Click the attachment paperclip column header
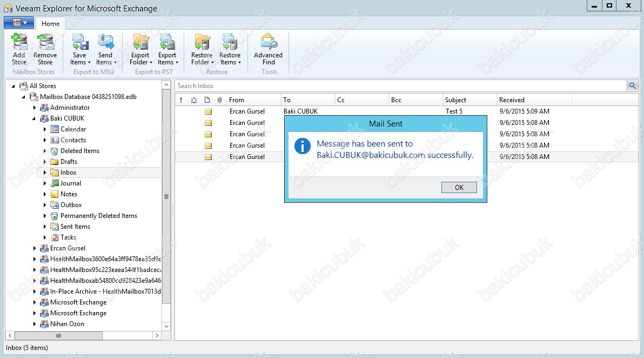Image resolution: width=644 pixels, height=358 pixels. (x=220, y=100)
